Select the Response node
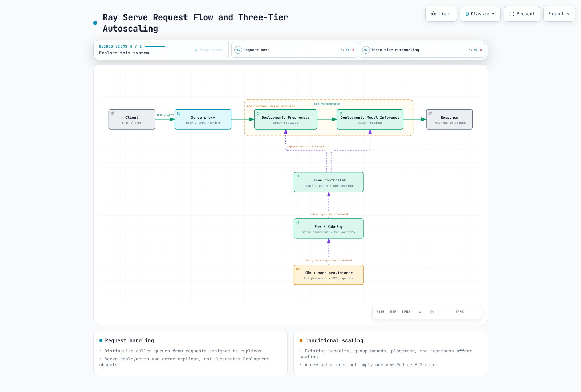Viewport: 581px width, 392px height. click(x=450, y=119)
